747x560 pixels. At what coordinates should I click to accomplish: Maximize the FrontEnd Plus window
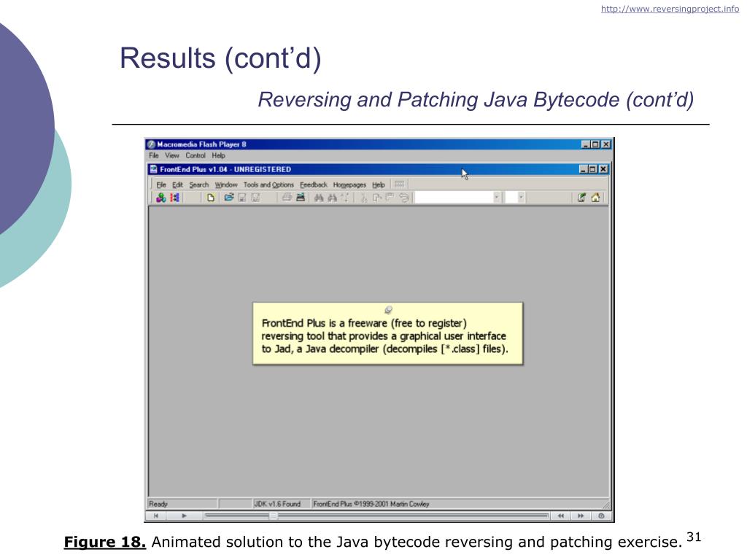pos(592,169)
